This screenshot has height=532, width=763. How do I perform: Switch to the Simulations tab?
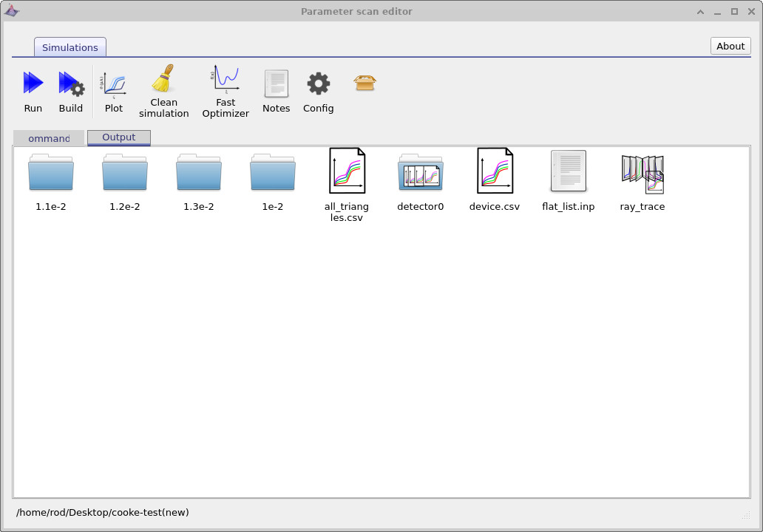69,47
